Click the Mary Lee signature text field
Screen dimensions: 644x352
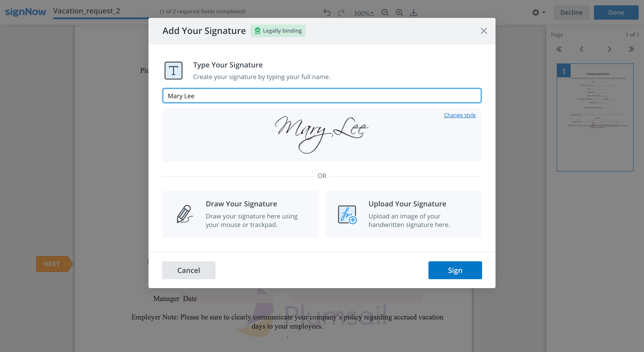click(322, 96)
